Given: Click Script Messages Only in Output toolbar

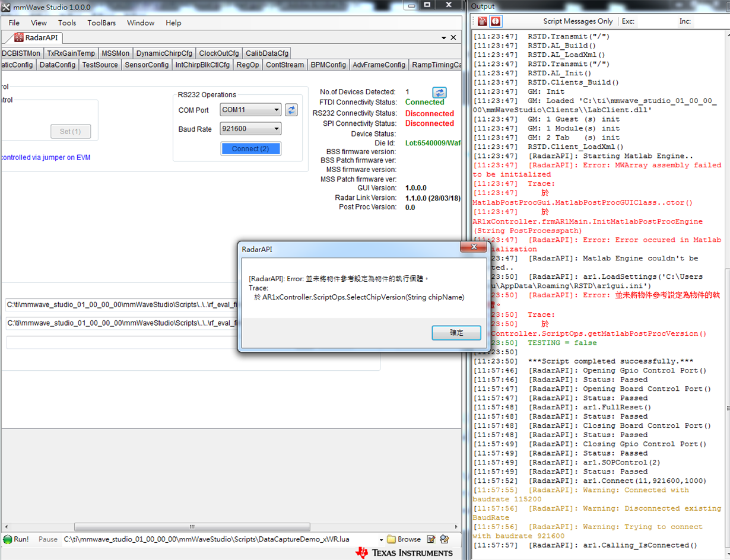Looking at the screenshot, I should 577,21.
